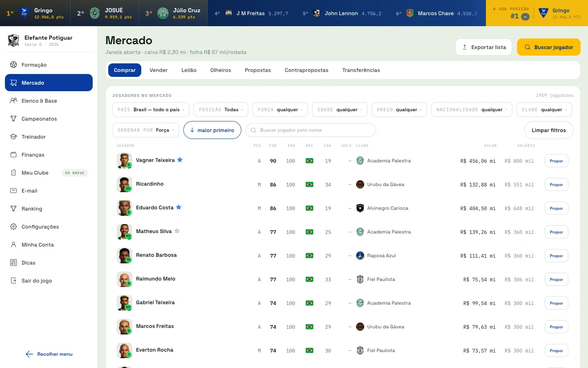Image resolution: width=588 pixels, height=368 pixels.
Task: Open the Configurações gear icon
Action: point(13,227)
